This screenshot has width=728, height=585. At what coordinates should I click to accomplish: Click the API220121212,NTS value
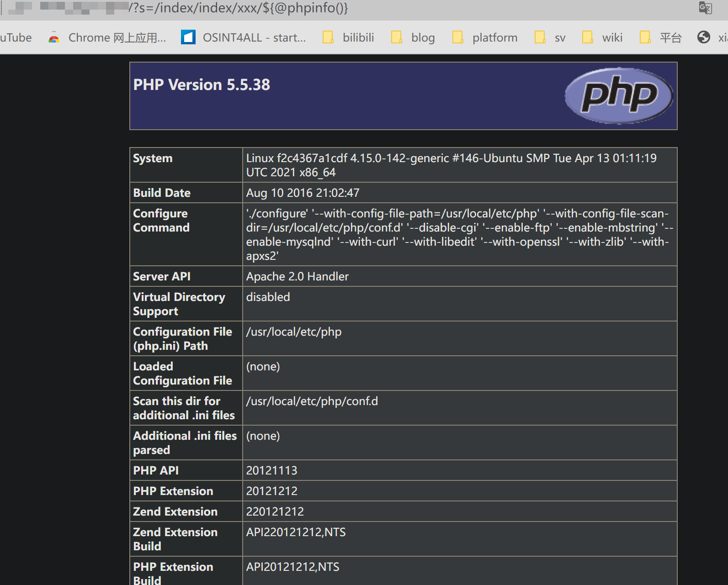coord(296,532)
